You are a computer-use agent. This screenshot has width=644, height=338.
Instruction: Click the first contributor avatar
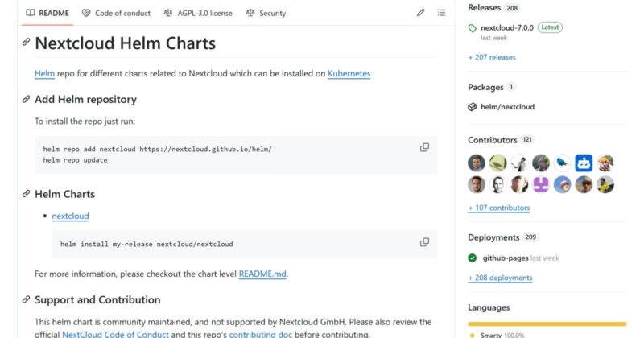[477, 163]
